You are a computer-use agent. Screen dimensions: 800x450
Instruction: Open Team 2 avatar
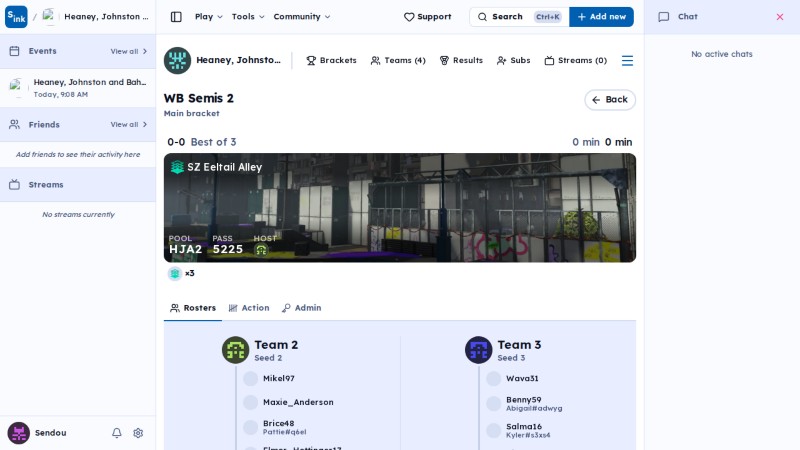235,350
